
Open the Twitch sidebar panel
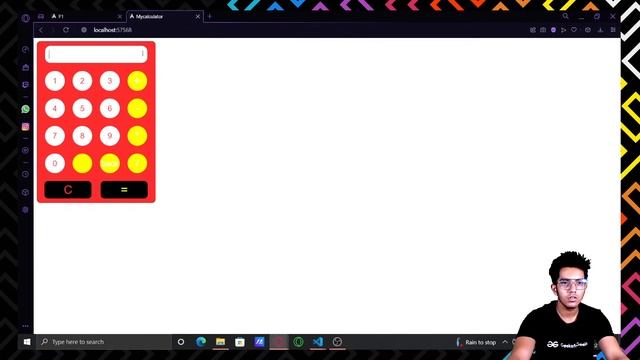(x=25, y=84)
